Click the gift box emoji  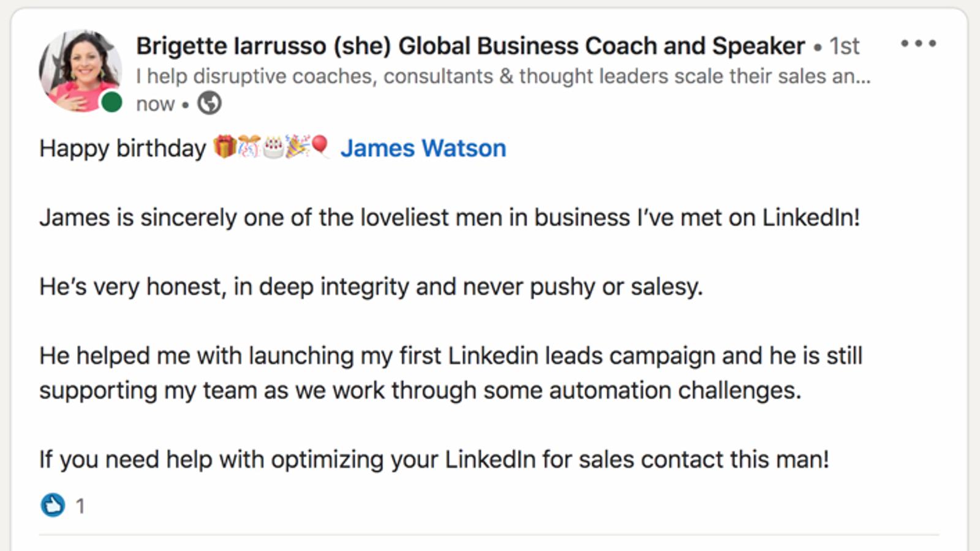(x=224, y=148)
